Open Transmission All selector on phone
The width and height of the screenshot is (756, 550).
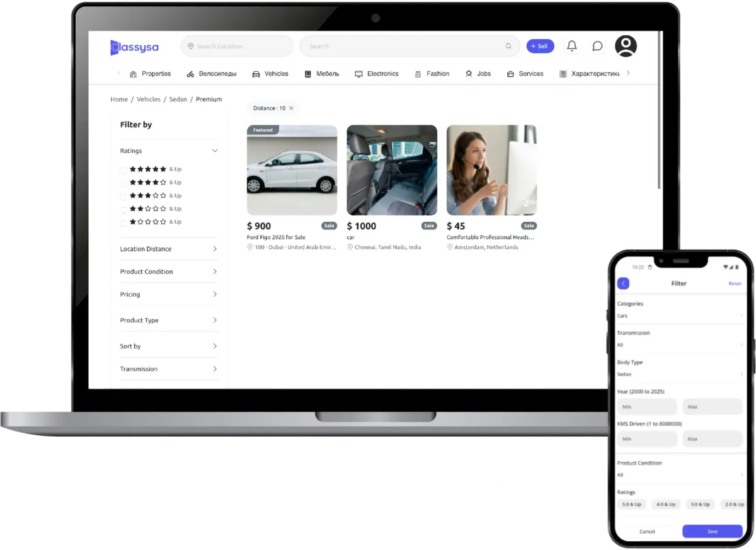[x=680, y=345]
